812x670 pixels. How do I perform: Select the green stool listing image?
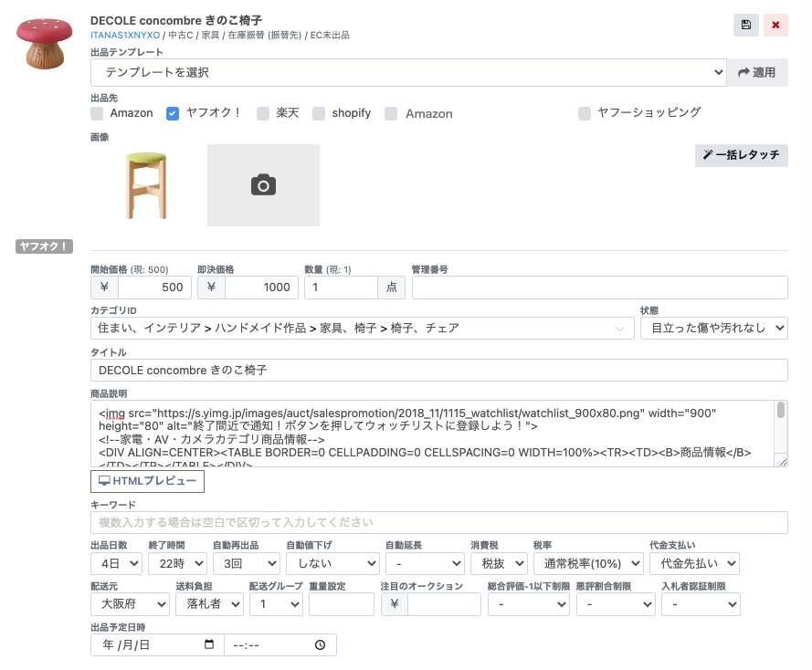[146, 184]
